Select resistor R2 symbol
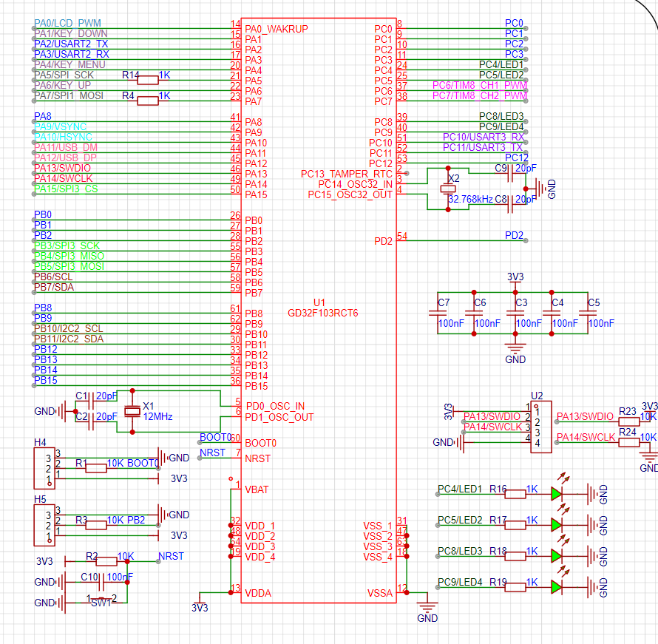The image size is (658, 644). pyautogui.click(x=106, y=561)
